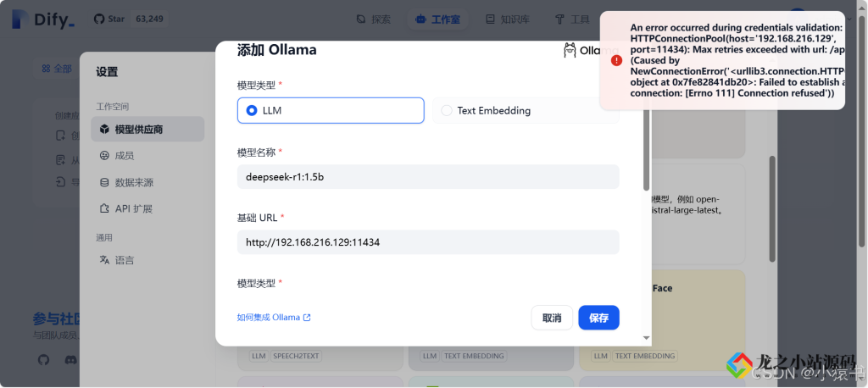Screen dimensions: 868x388
Task: Switch to the 工具 tab
Action: 573,19
